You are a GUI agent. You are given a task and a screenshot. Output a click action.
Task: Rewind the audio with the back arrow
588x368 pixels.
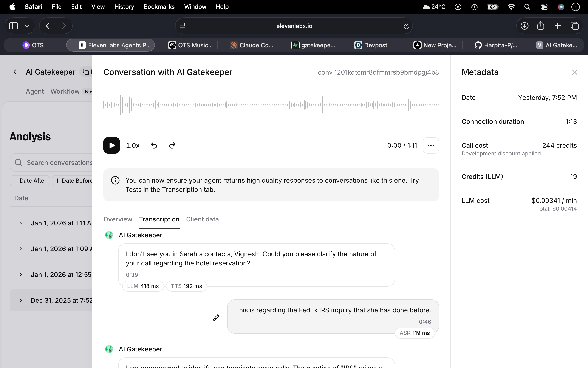154,145
